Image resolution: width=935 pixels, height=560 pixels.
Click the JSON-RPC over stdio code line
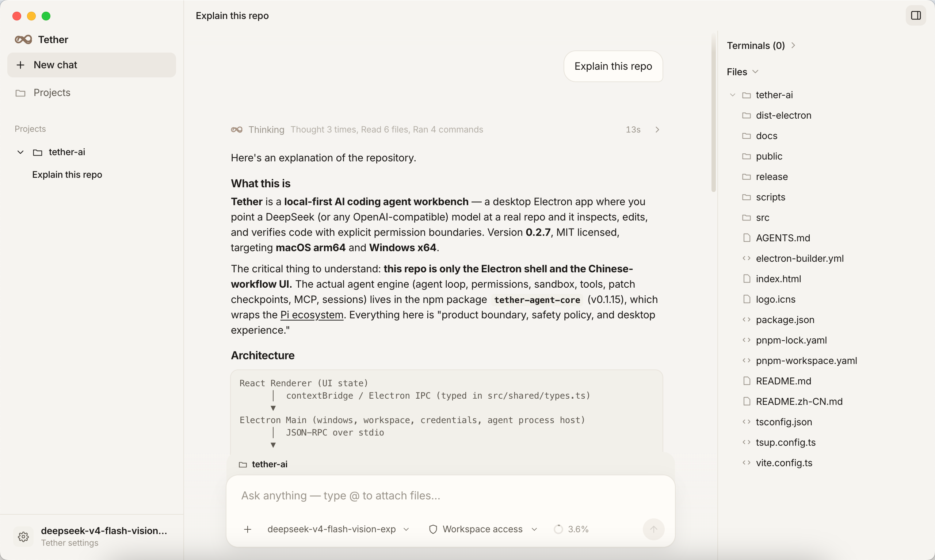point(335,433)
